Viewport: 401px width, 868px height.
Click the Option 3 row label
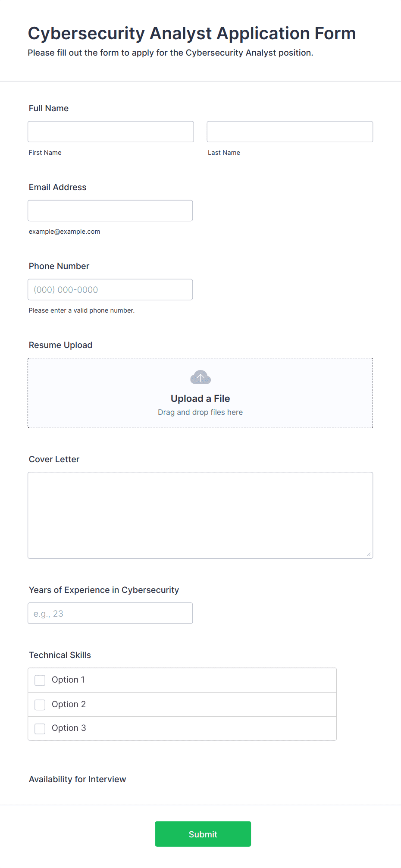point(69,728)
